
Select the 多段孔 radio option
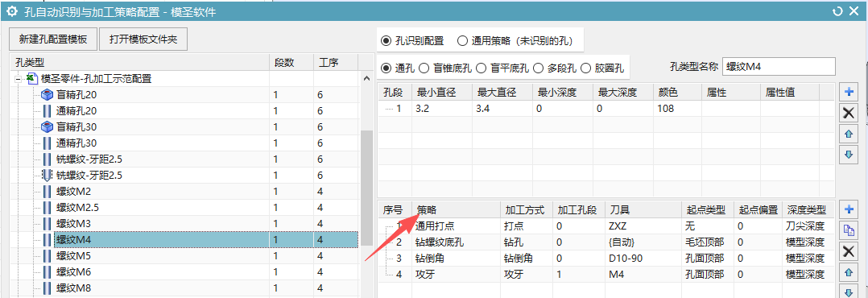click(x=538, y=68)
